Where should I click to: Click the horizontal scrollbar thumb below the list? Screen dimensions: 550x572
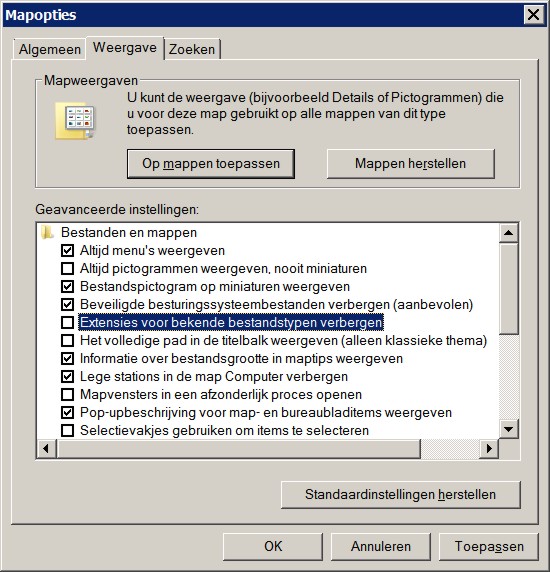click(x=239, y=448)
